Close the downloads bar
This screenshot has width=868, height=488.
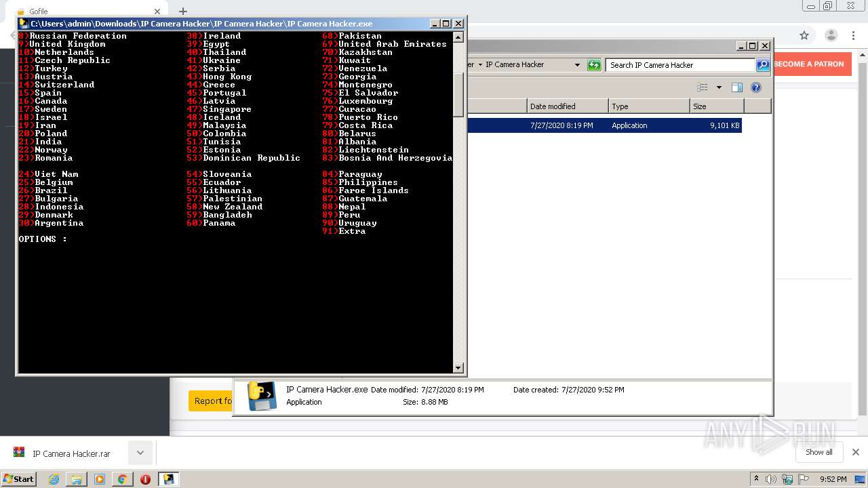click(x=856, y=452)
